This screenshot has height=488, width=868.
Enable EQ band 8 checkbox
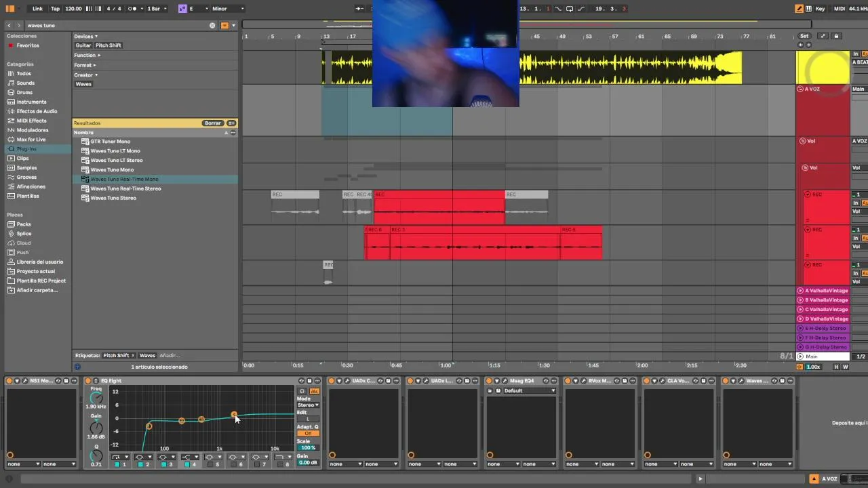280,464
